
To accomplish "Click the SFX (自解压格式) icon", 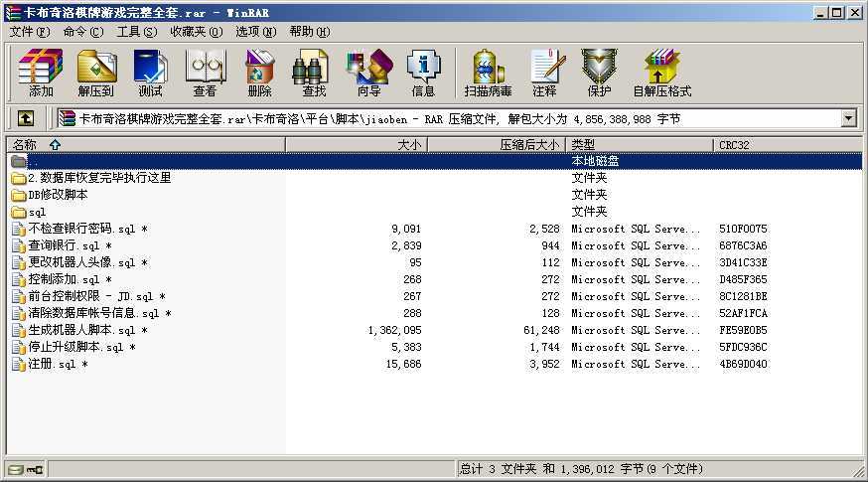I will pos(662,73).
